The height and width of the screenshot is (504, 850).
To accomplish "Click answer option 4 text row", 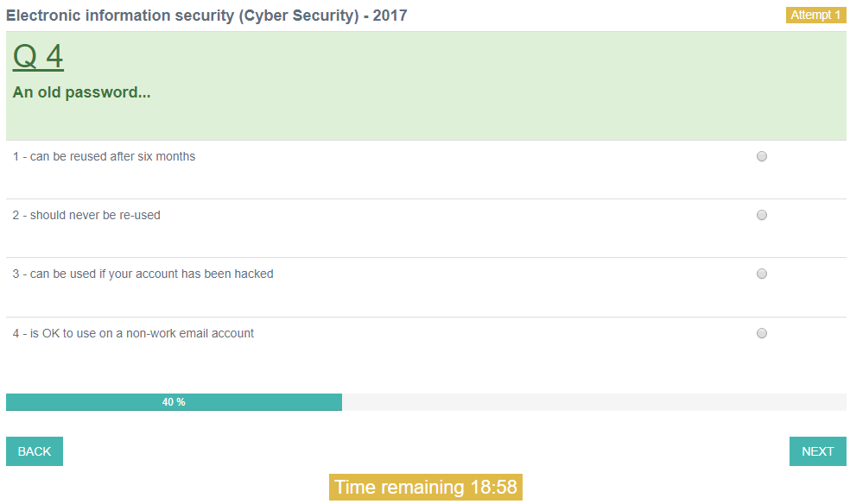I will pos(132,333).
